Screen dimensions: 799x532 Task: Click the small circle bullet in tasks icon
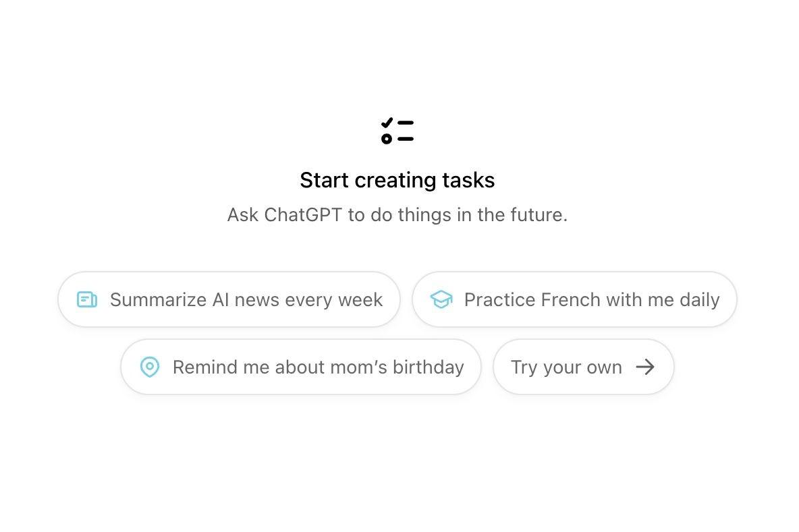(387, 139)
